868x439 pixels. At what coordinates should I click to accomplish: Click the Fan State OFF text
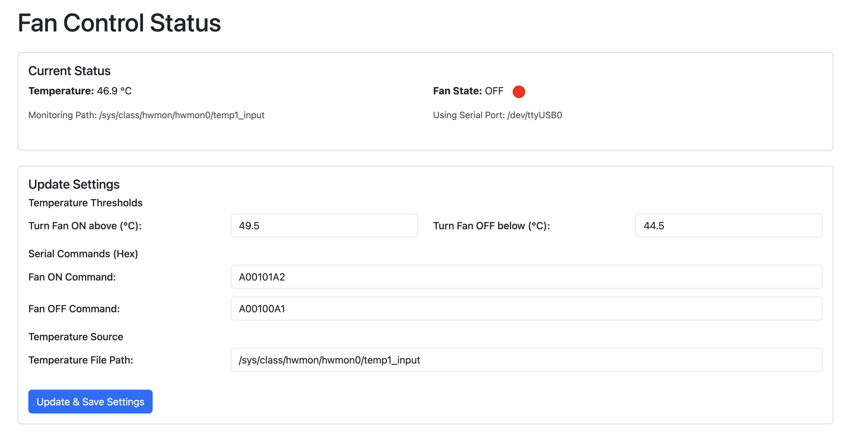pos(468,91)
